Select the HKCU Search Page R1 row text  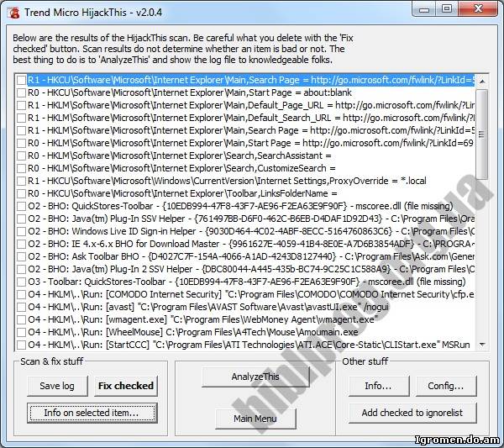(251, 80)
